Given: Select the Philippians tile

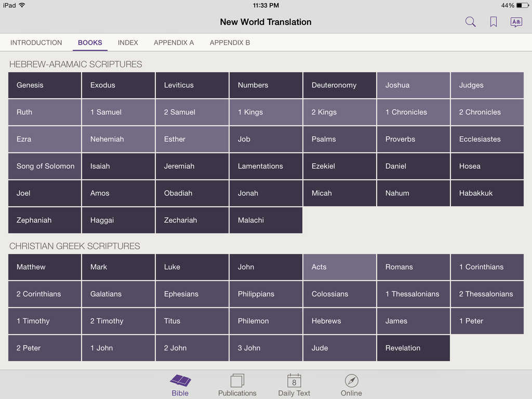Looking at the screenshot, I should pos(266,294).
